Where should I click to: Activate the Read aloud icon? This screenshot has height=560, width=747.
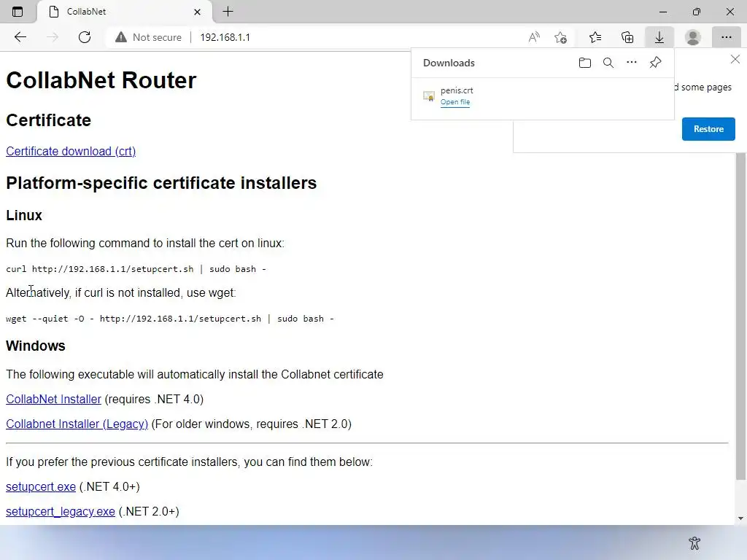pyautogui.click(x=534, y=37)
